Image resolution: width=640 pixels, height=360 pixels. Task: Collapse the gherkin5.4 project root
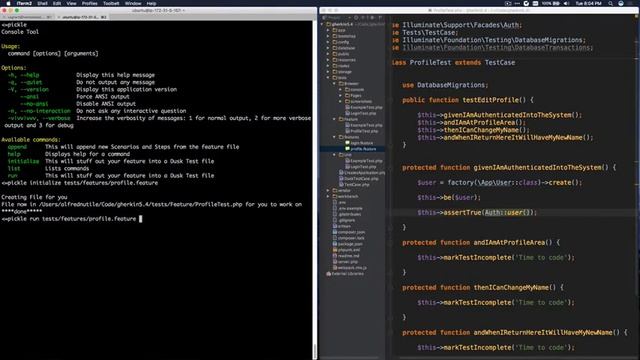tap(322, 24)
